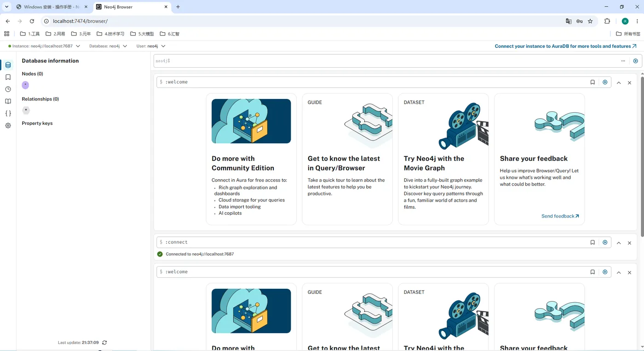Collapse the top :welcome frame

(619, 83)
